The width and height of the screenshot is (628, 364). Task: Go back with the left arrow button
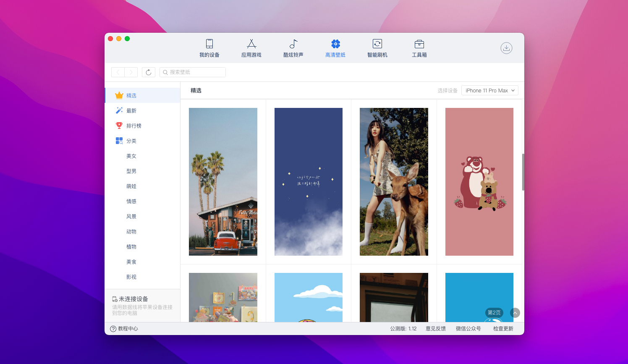pyautogui.click(x=118, y=72)
